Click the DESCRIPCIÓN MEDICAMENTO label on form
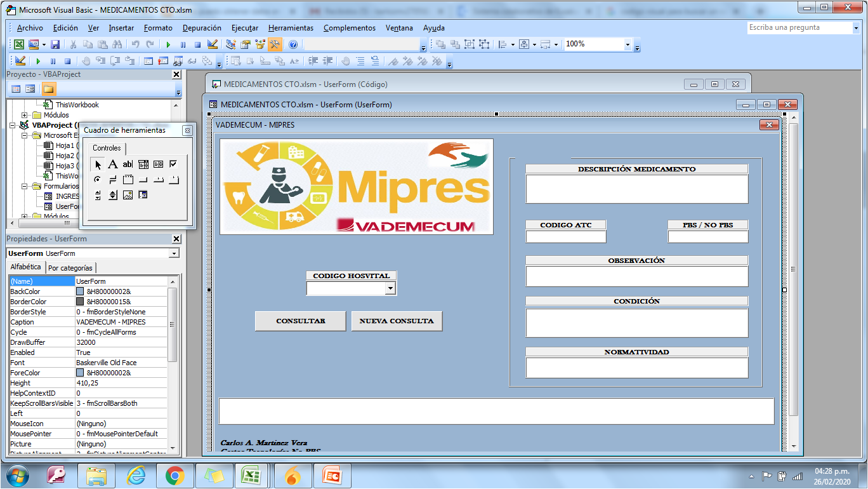 tap(637, 169)
